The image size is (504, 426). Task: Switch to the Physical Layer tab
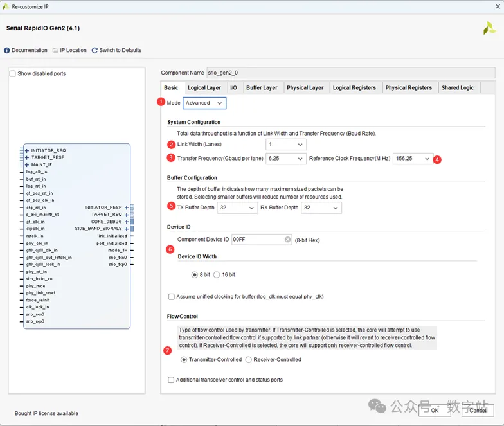click(305, 87)
